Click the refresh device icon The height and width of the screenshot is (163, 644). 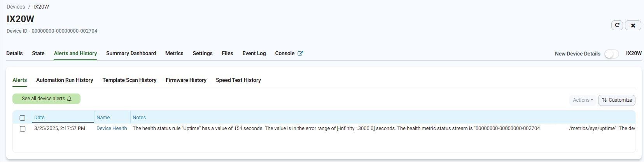[617, 25]
